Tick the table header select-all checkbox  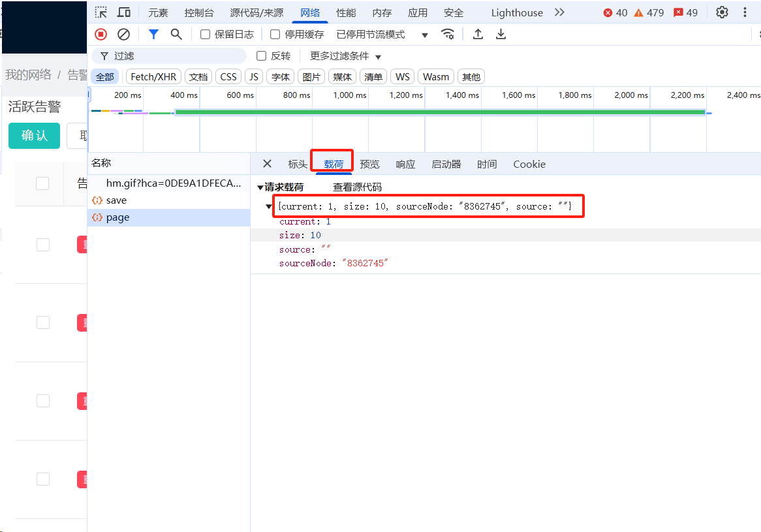(42, 183)
